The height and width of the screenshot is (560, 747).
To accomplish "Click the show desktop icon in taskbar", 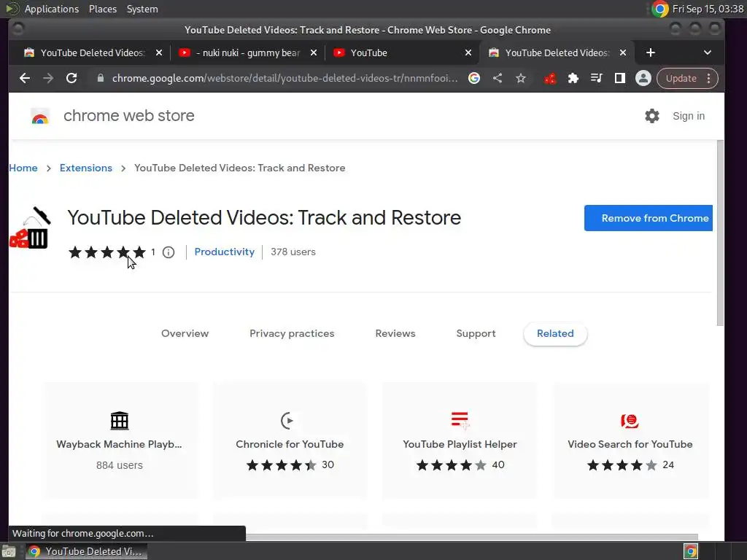I will pyautogui.click(x=9, y=551).
